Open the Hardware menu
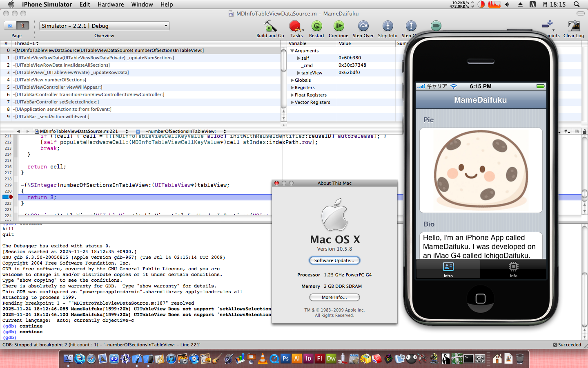The image size is (588, 368). point(110,4)
